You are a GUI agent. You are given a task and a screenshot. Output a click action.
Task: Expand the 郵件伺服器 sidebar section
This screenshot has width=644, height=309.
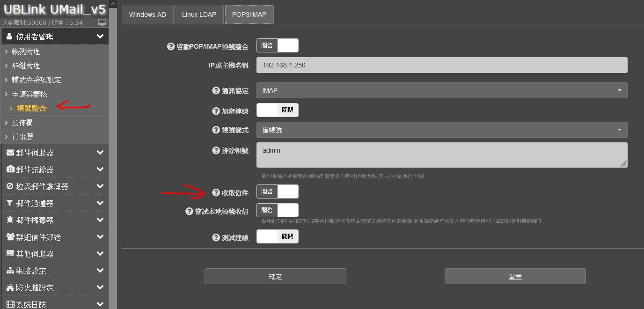pyautogui.click(x=55, y=153)
